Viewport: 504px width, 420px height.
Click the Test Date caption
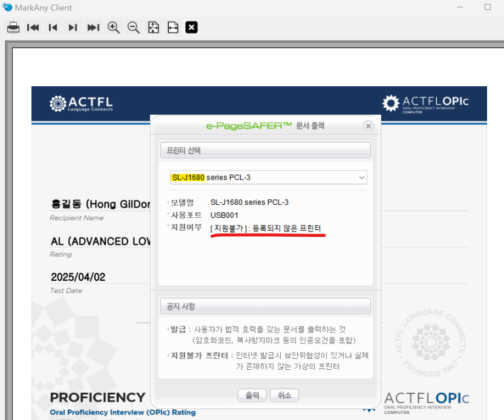pyautogui.click(x=66, y=290)
